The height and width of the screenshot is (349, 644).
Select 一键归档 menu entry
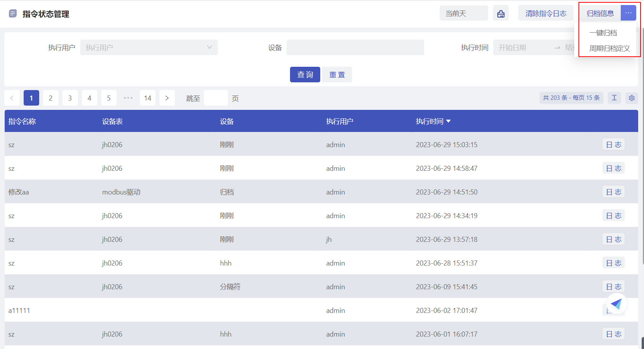[x=603, y=33]
